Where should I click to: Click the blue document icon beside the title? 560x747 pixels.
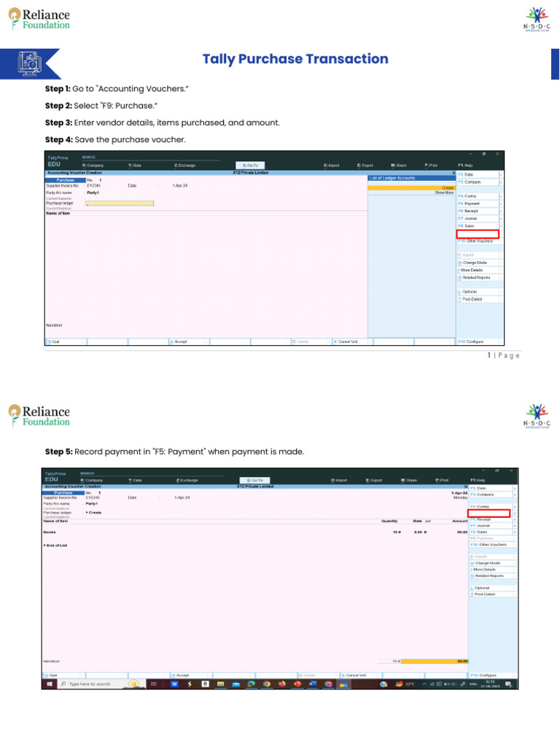pos(29,63)
